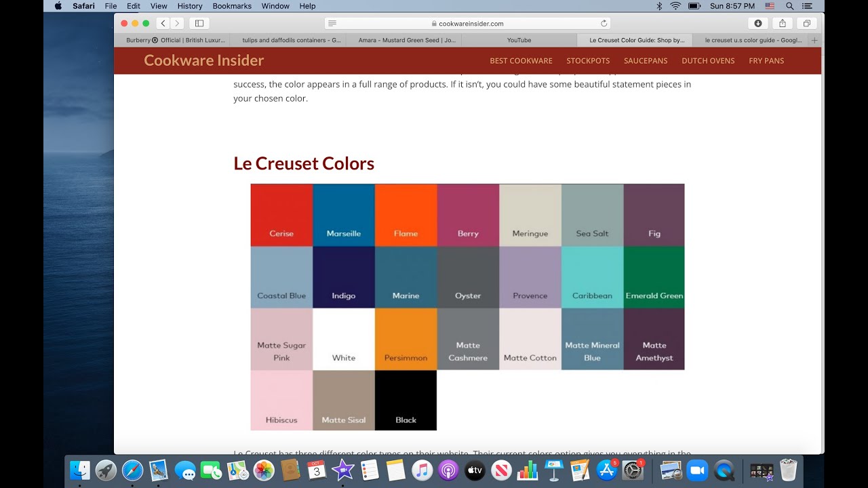Click the Cerise red color swatch
868x488 pixels.
click(281, 215)
